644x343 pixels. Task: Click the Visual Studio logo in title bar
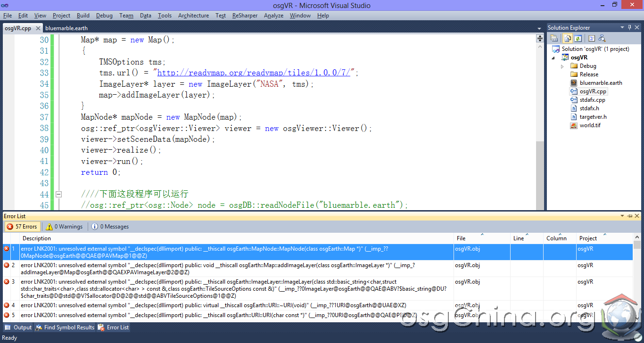point(6,5)
